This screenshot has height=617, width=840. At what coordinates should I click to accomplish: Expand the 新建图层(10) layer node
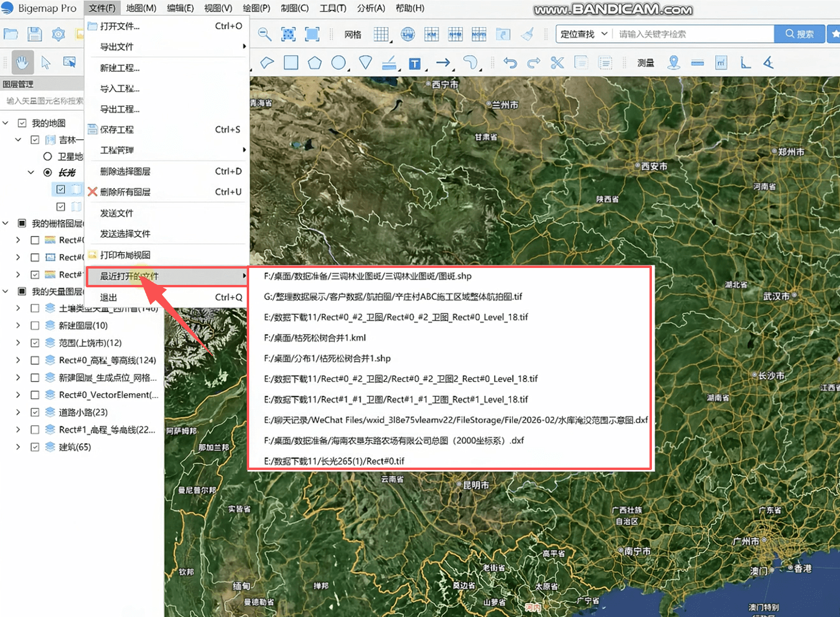point(18,325)
